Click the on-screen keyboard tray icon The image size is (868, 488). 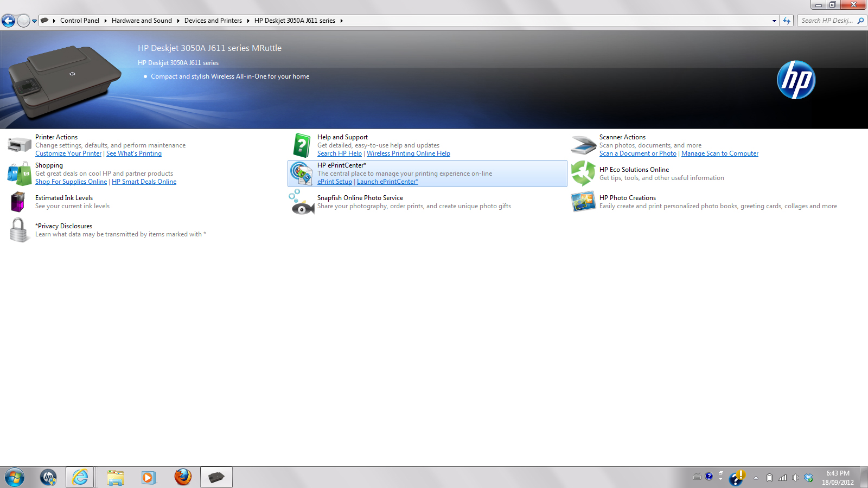pos(697,477)
